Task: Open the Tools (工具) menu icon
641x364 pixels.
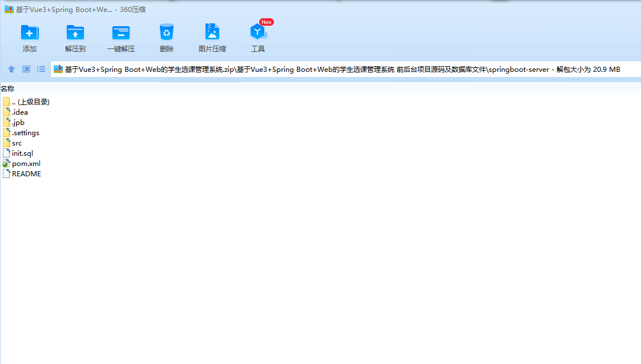Action: point(258,32)
